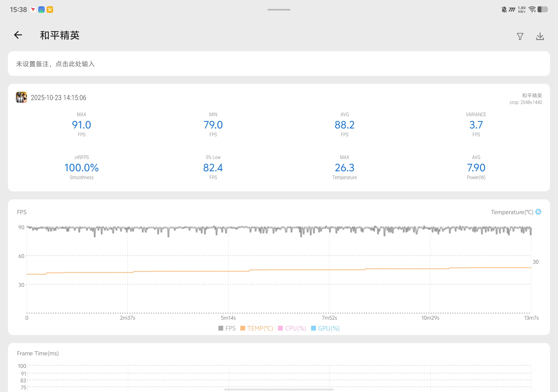Tap the back arrow icon
558x392 pixels.
(x=18, y=35)
